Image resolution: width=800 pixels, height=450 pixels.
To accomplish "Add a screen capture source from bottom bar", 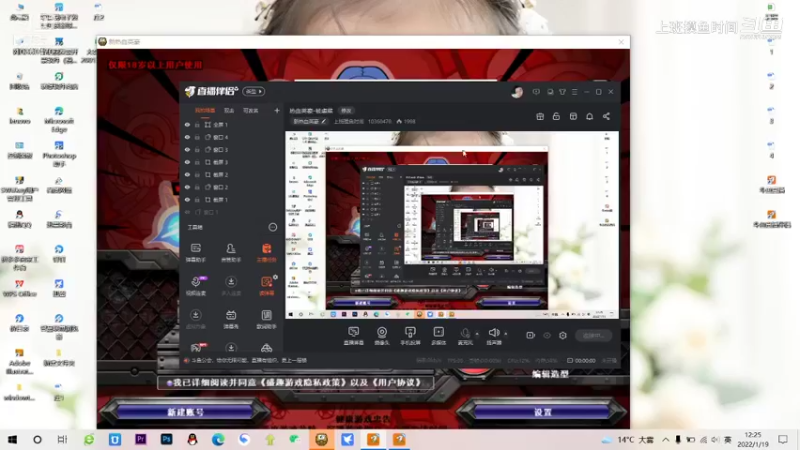I will click(353, 336).
